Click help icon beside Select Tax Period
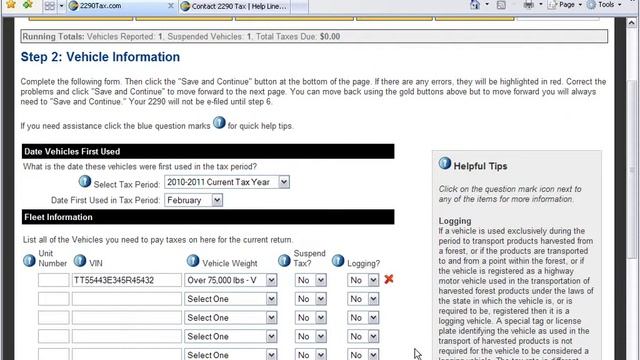The width and height of the screenshot is (640, 360). tap(84, 181)
